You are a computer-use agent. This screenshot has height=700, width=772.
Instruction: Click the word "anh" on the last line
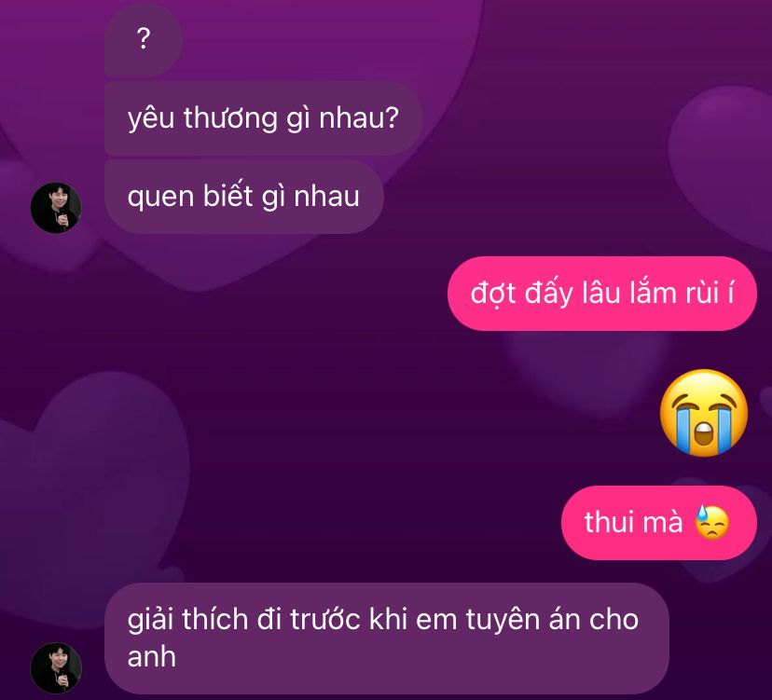click(152, 657)
